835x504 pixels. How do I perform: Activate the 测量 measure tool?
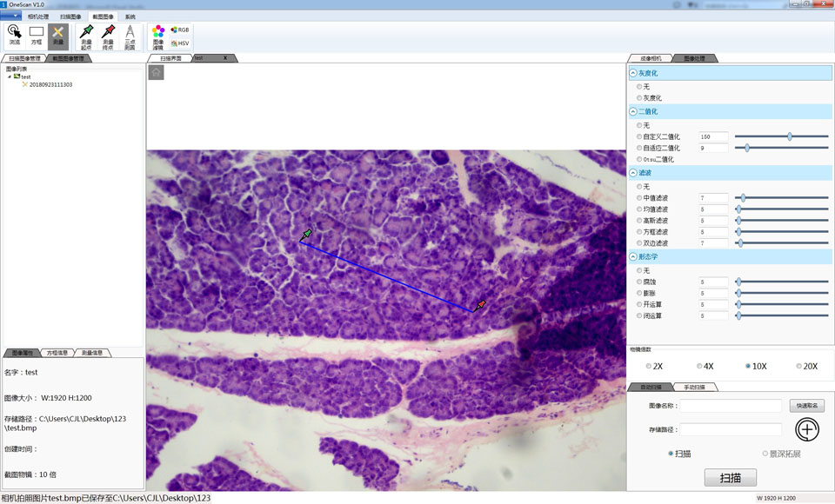[58, 35]
